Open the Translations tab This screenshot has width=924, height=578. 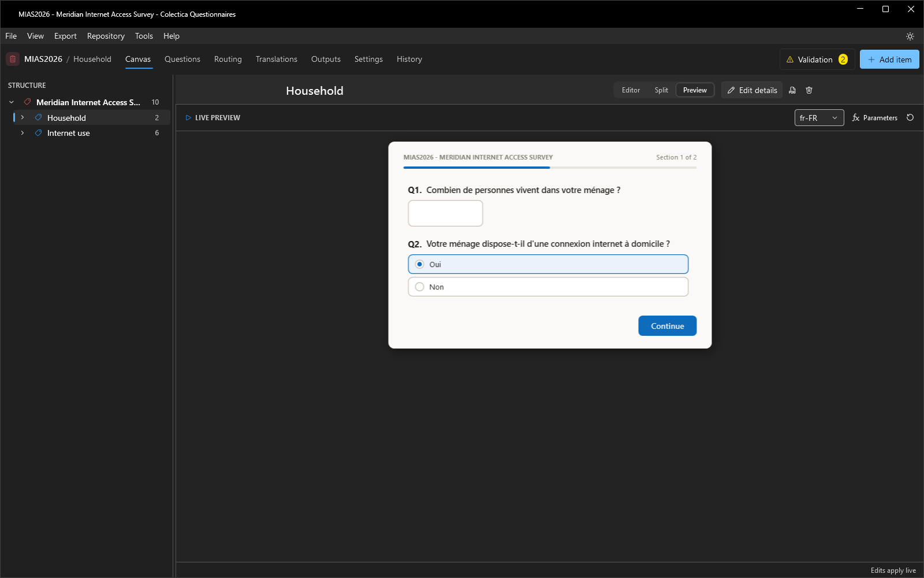[x=277, y=59]
